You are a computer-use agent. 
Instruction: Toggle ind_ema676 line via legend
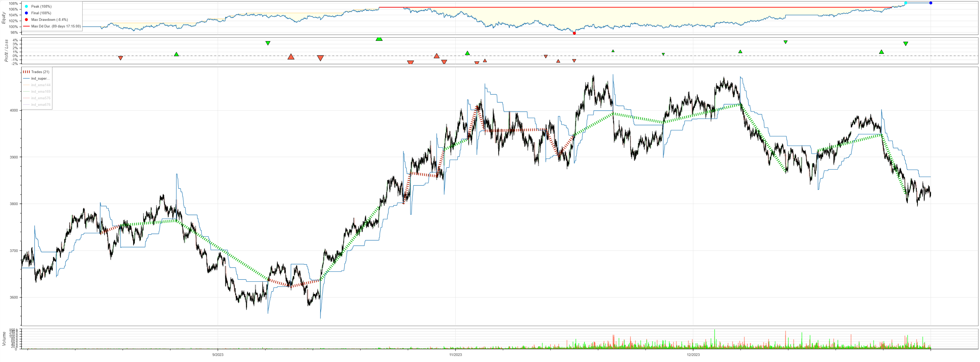pyautogui.click(x=41, y=105)
